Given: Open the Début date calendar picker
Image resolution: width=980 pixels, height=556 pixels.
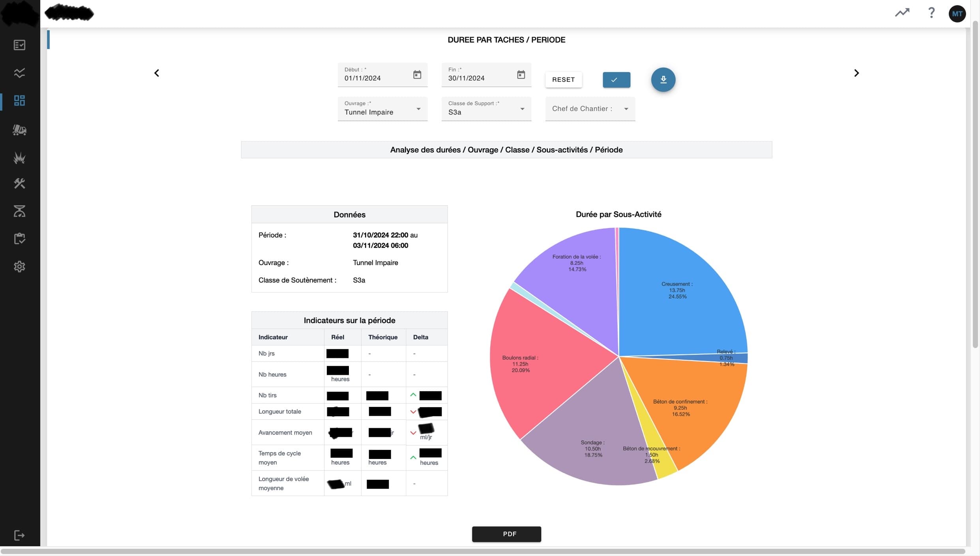Looking at the screenshot, I should pos(417,75).
